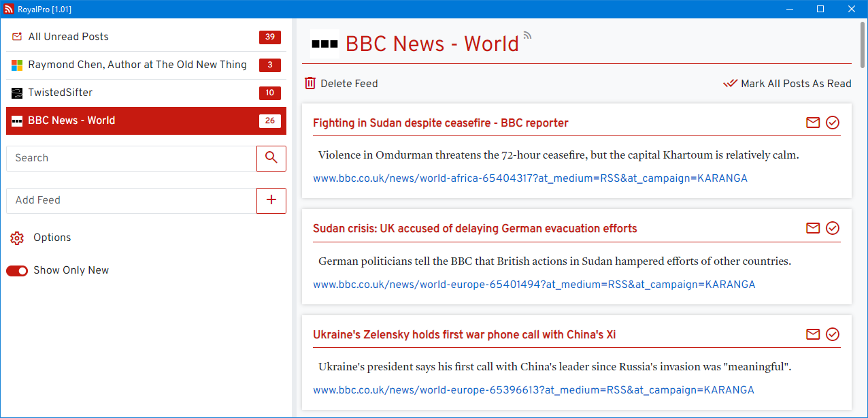Mark Fighting in Sudan post as read checkmark
Screen dimensions: 868x418
(x=833, y=123)
